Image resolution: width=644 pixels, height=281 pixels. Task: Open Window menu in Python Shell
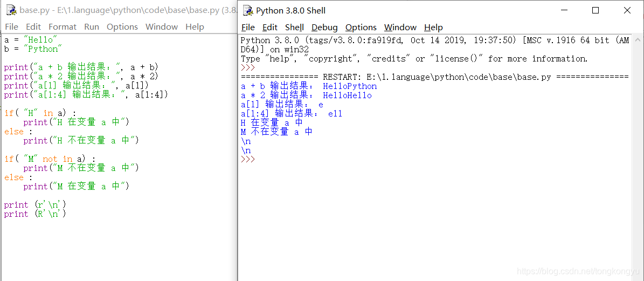400,28
